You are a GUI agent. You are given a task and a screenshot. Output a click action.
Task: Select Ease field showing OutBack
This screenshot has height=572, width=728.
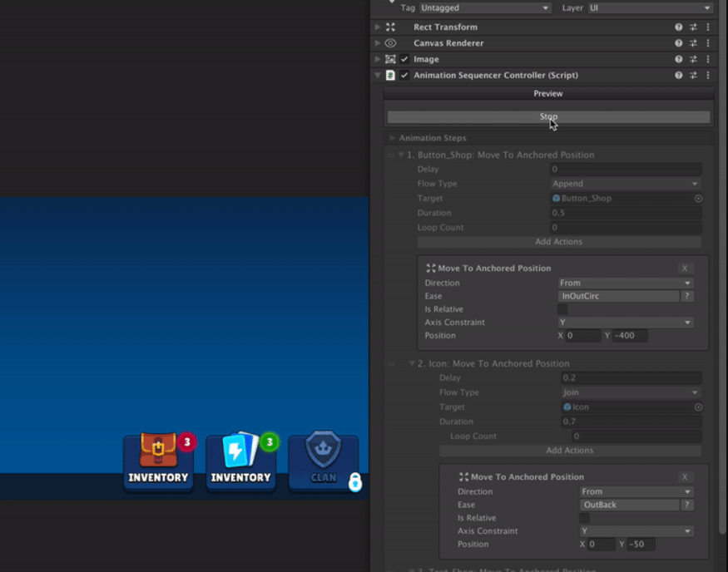pos(630,505)
